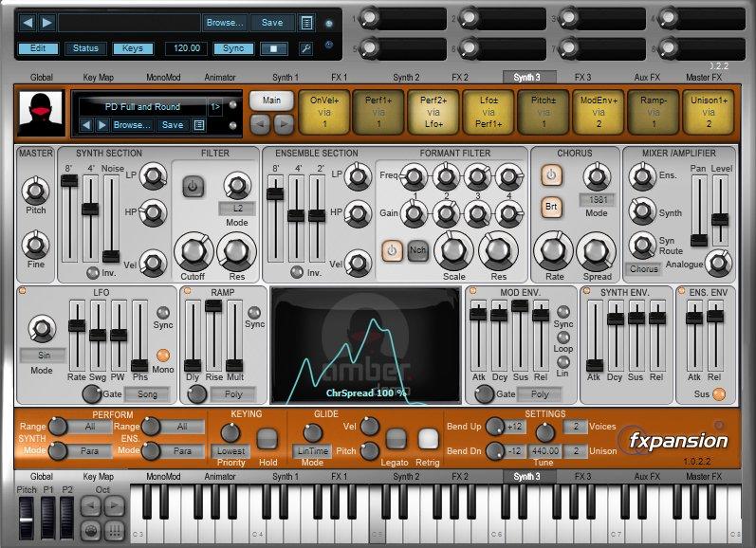Click the Sync button beside the tempo
Screen dimensions: 756x548
pos(233,48)
